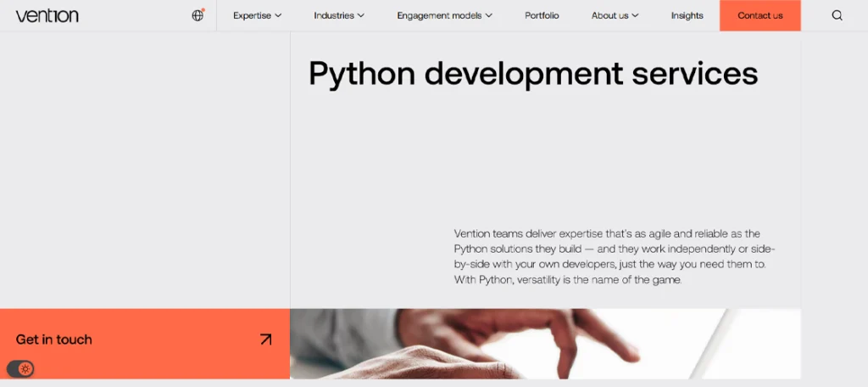
Task: Expand the chevron next to Expertise
Action: point(278,15)
